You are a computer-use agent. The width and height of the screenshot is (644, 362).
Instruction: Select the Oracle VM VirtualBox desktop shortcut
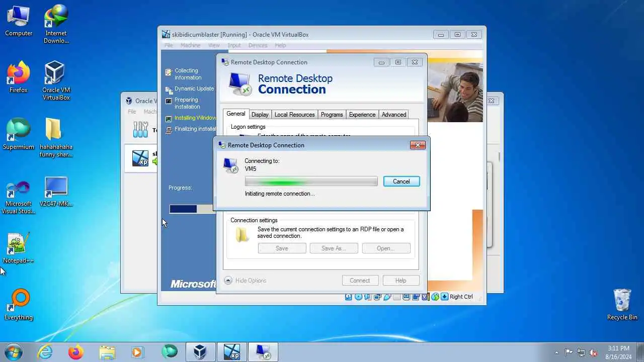tap(56, 81)
